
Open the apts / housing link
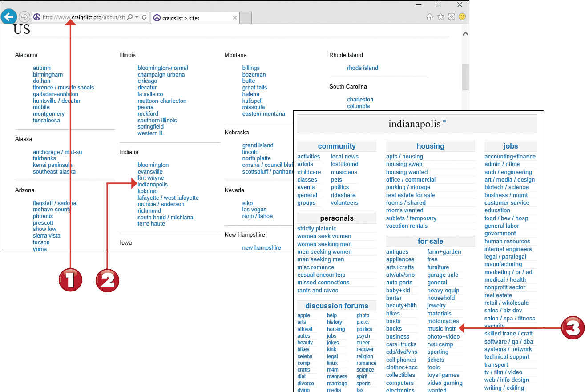pyautogui.click(x=404, y=157)
